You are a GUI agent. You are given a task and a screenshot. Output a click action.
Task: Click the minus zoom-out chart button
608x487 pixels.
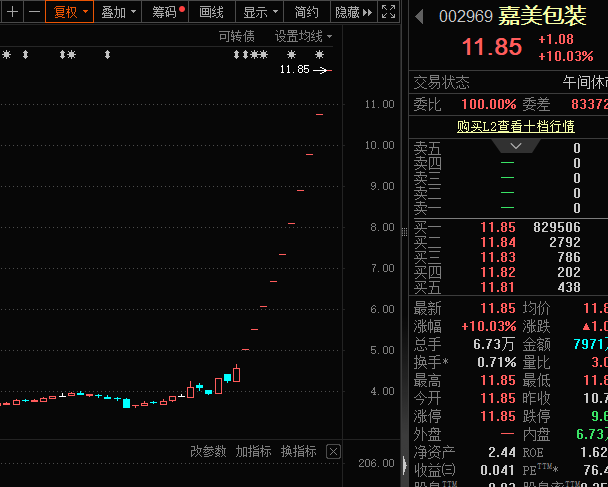click(34, 12)
